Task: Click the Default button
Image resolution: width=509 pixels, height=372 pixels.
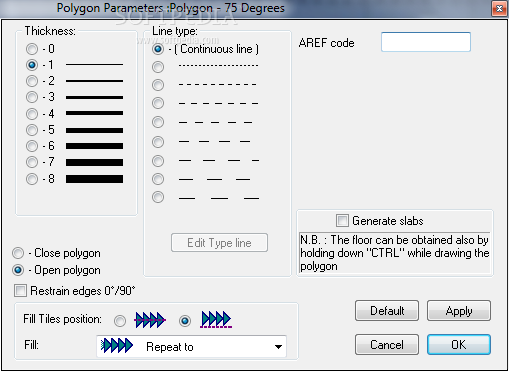Action: coord(387,311)
